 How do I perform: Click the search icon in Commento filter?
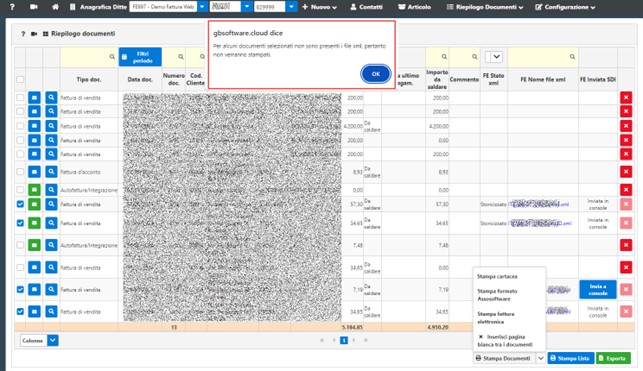474,57
